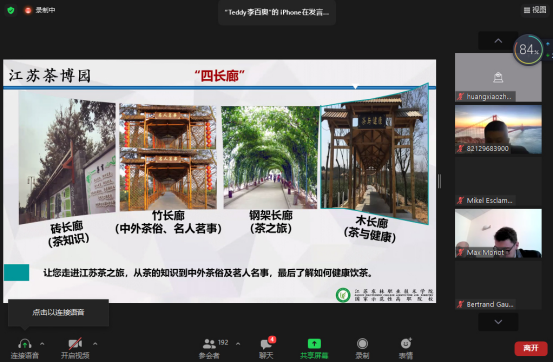Click caption 木长廊 (茶与健康)
This screenshot has height=363, width=554.
(371, 229)
